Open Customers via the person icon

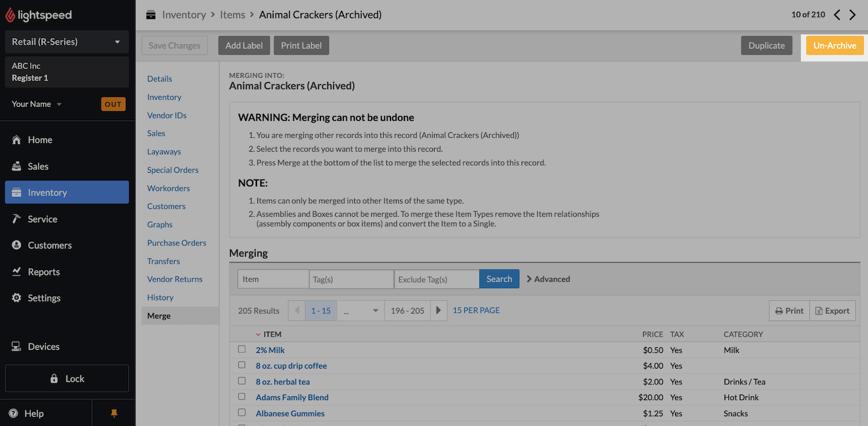16,245
